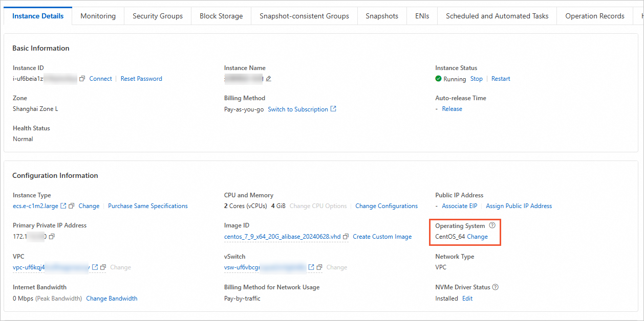Viewport: 644px width, 321px height.
Task: Click the Connect link for the instance
Action: point(100,79)
